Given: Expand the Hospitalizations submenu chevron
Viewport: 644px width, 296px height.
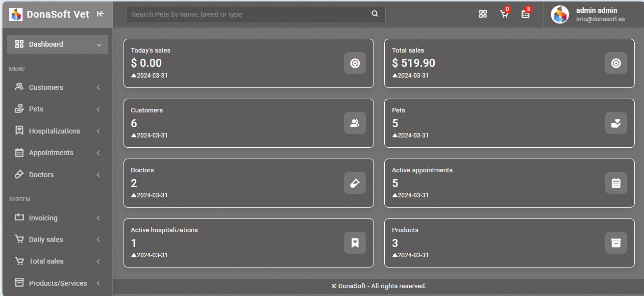Looking at the screenshot, I should 99,131.
